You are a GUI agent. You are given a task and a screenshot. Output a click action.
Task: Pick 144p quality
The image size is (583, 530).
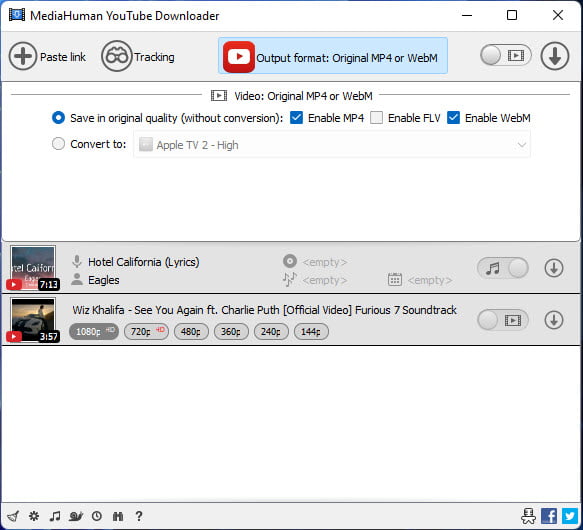click(x=311, y=331)
